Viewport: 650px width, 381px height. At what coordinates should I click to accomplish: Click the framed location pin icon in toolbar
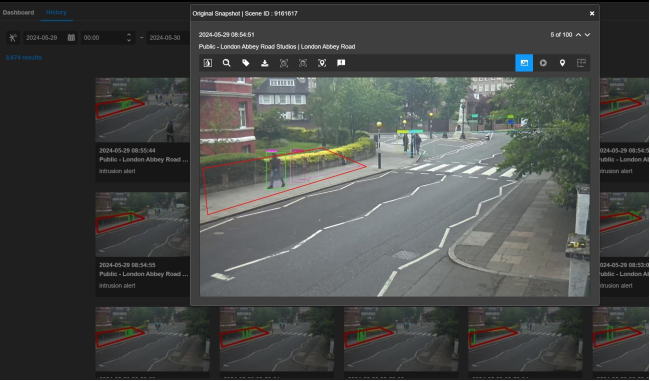tap(322, 63)
